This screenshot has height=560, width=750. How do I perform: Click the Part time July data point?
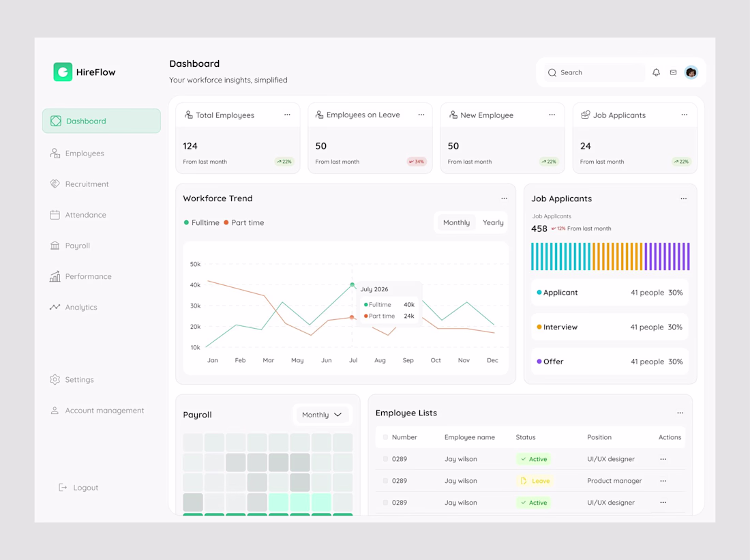tap(352, 317)
